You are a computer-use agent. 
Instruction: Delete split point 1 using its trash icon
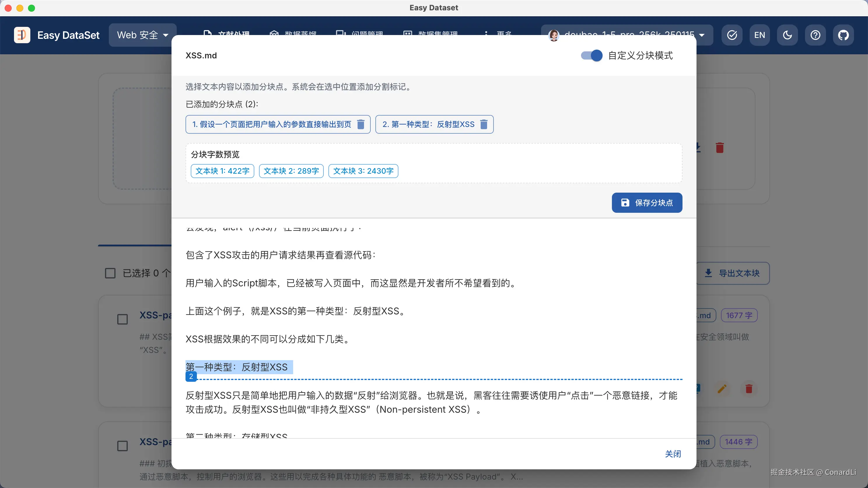click(x=360, y=124)
